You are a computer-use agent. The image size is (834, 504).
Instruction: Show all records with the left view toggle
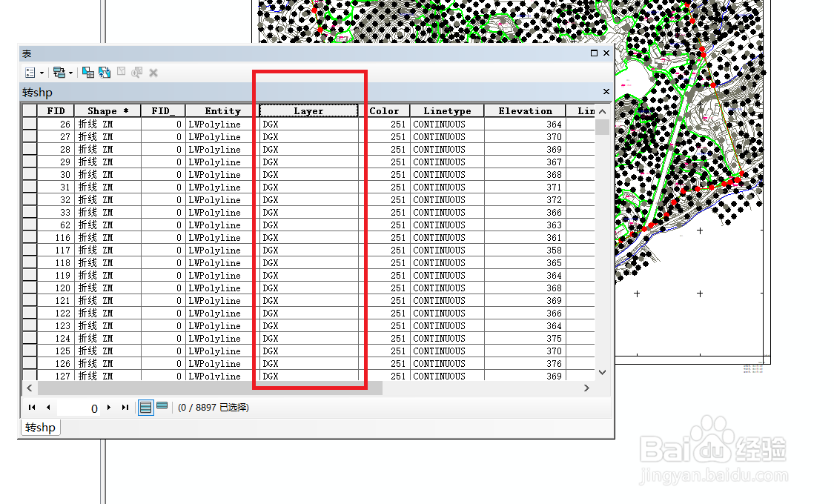click(x=145, y=407)
